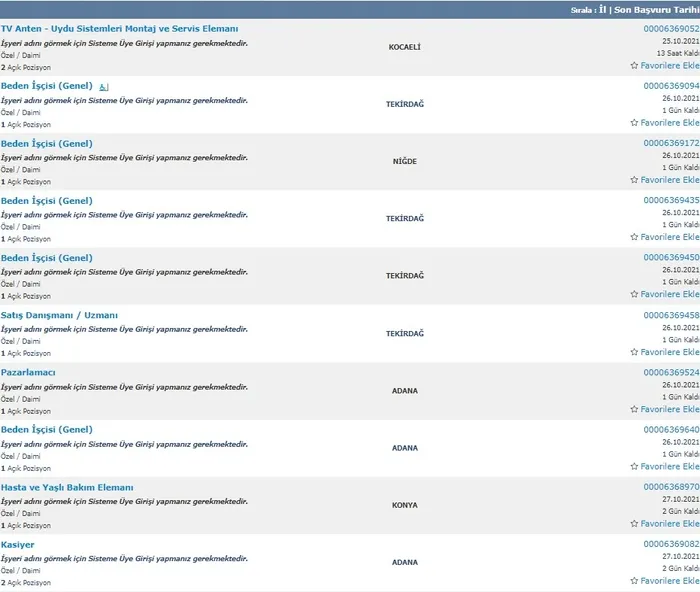Click the disabled-person icon beside Beden İşçisi
This screenshot has height=592, width=700.
103,87
